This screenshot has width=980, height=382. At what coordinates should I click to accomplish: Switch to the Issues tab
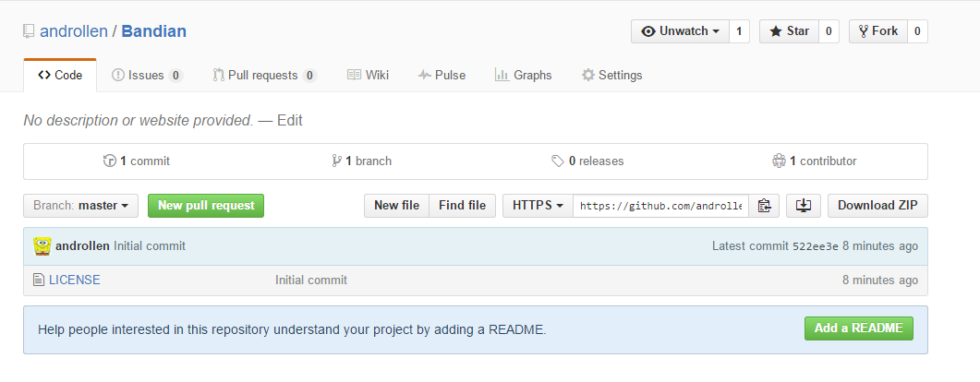(147, 76)
